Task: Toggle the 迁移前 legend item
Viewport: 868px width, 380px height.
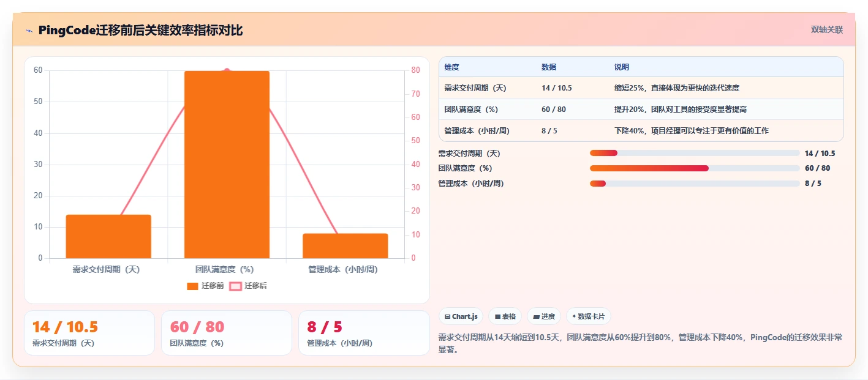Action: pyautogui.click(x=205, y=286)
